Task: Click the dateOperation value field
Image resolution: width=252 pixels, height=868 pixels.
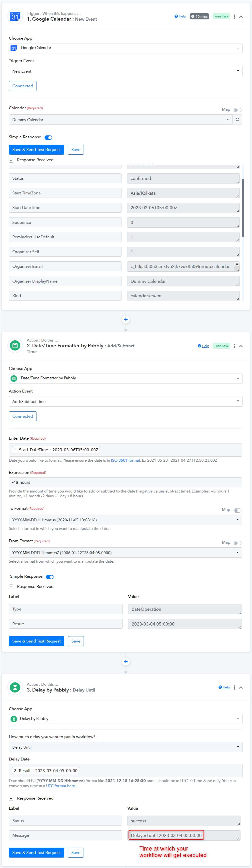Action: coord(185,609)
